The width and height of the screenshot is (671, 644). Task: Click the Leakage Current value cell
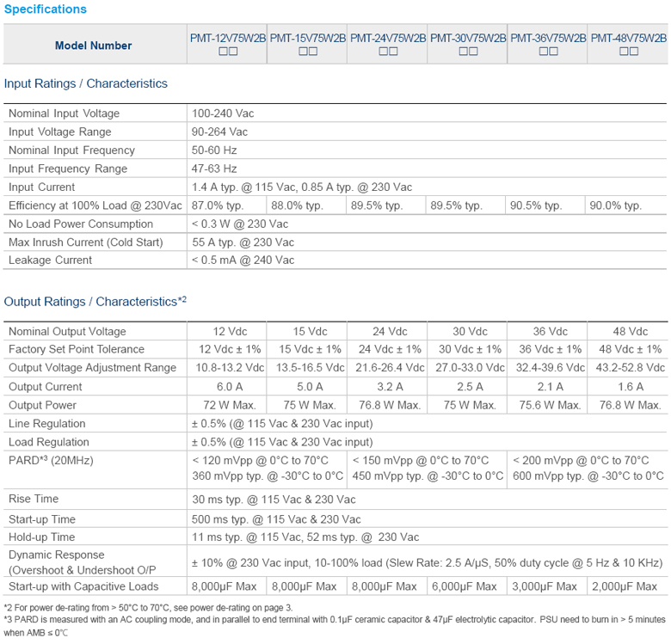click(x=243, y=260)
